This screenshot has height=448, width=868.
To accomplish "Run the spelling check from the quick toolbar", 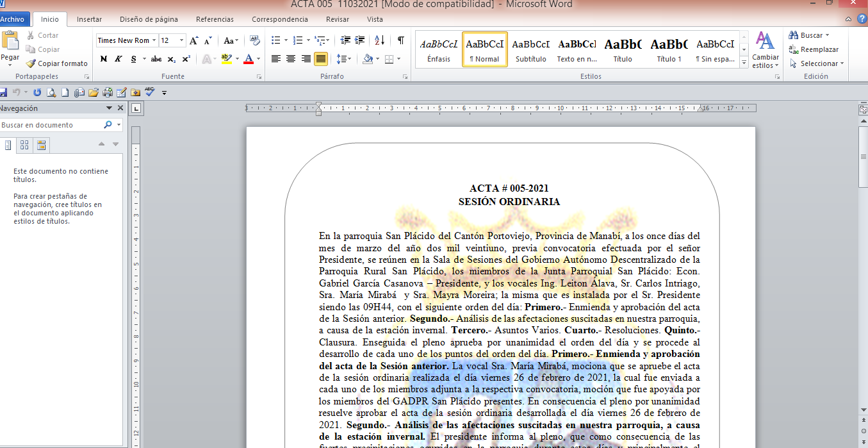I will coord(150,92).
